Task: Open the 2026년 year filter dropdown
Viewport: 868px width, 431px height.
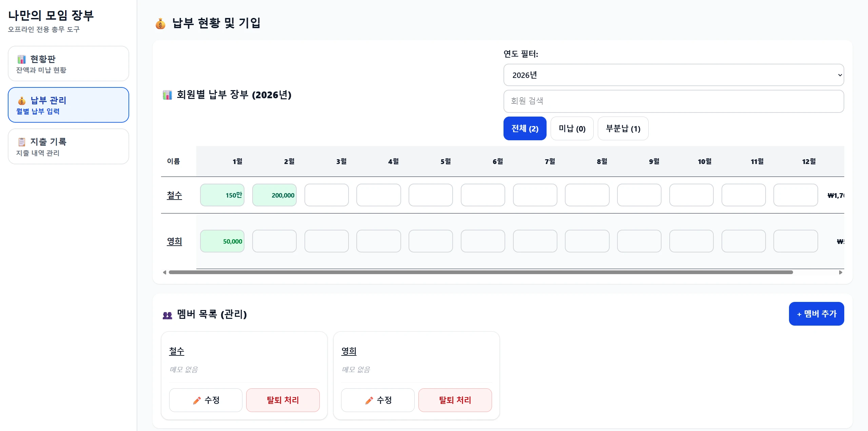Action: [x=674, y=75]
